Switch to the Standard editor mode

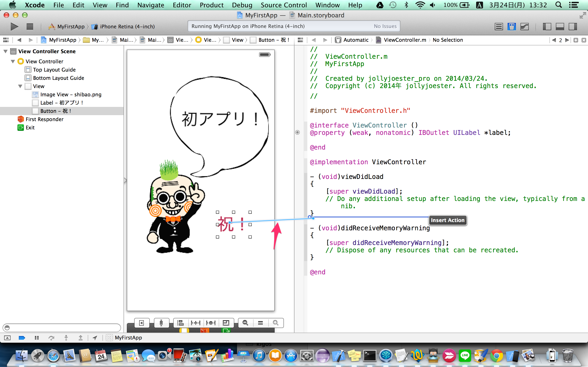pos(499,26)
